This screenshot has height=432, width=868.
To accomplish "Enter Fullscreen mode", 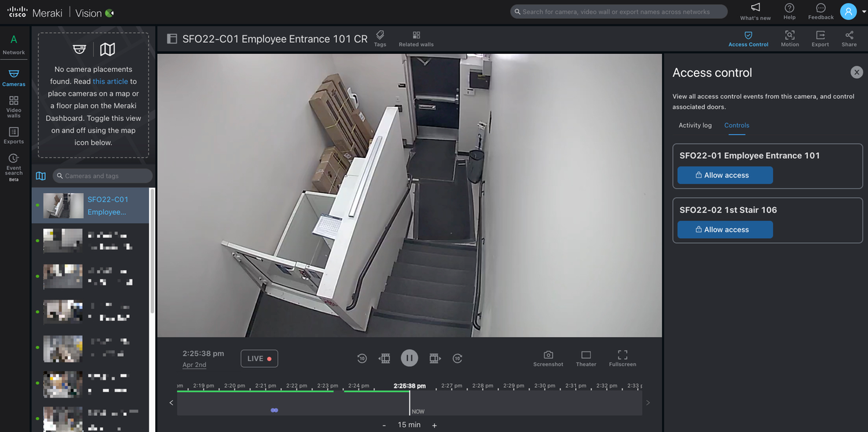I will pos(622,357).
